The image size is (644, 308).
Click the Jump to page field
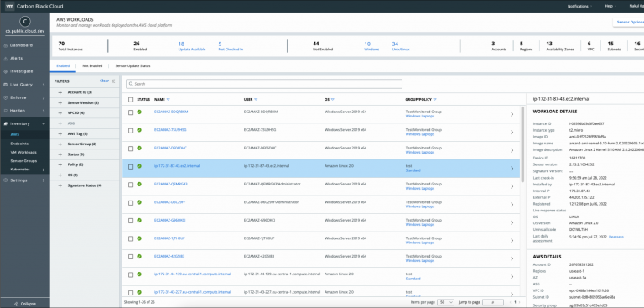click(493, 302)
